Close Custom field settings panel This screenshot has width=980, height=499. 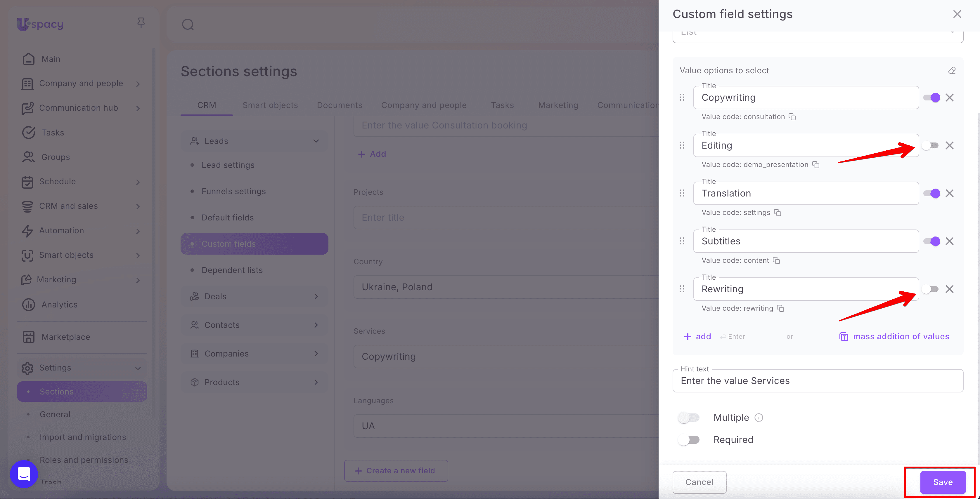[957, 14]
